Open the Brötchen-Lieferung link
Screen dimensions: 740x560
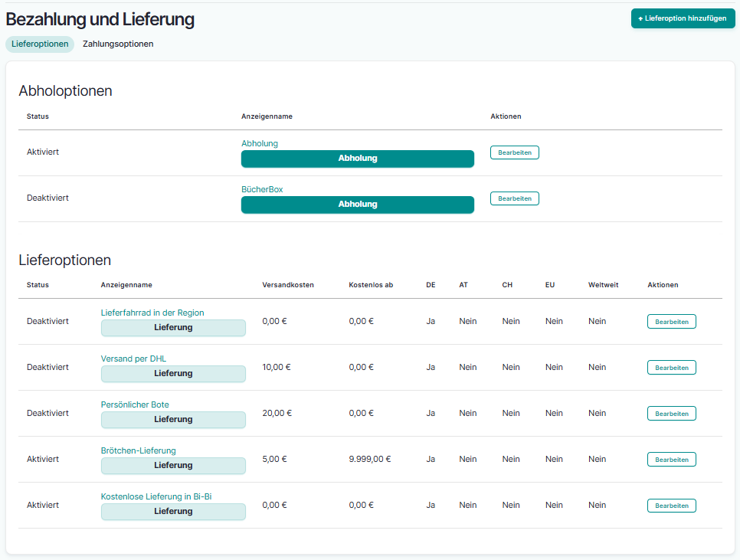click(x=138, y=450)
